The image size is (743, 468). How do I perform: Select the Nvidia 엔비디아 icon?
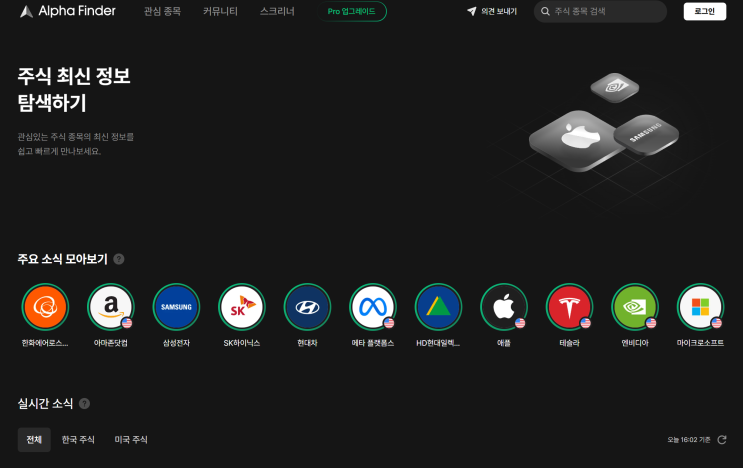(635, 307)
